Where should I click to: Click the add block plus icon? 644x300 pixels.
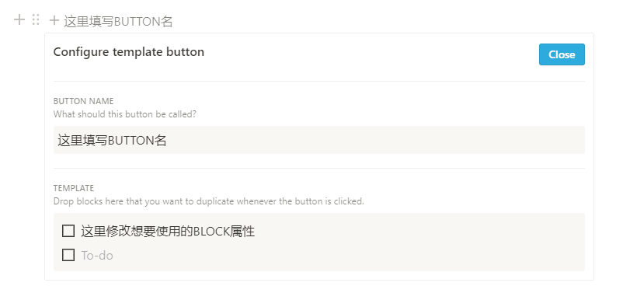point(19,19)
